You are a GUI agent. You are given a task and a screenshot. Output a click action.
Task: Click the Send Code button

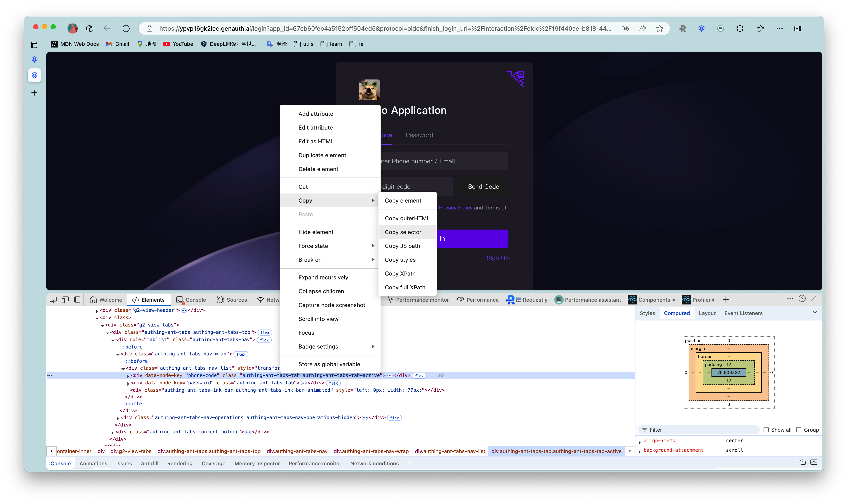pyautogui.click(x=483, y=186)
